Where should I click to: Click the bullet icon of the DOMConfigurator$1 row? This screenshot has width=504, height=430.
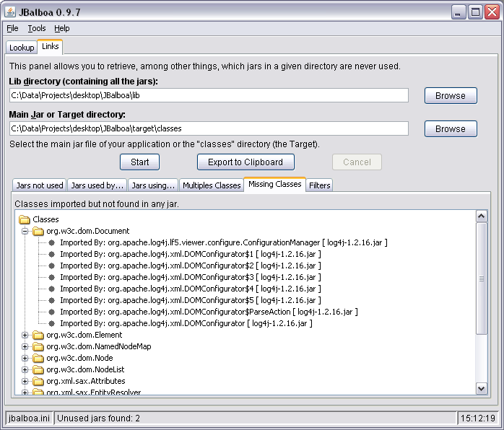click(52, 255)
